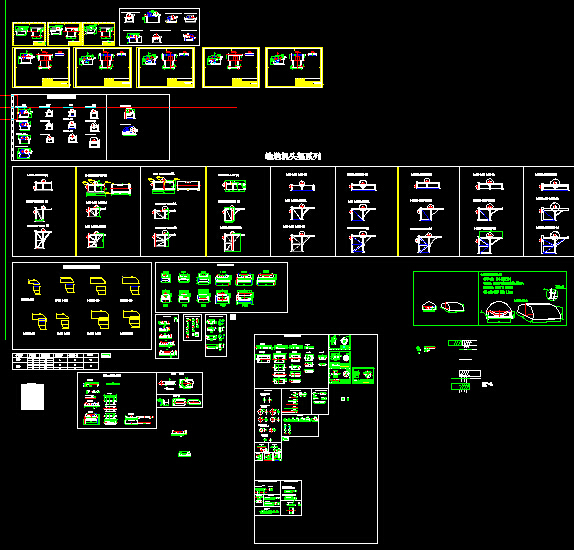Viewport: 574px width, 550px height.
Task: Select the large dome drawing in green frame
Action: [x=498, y=311]
